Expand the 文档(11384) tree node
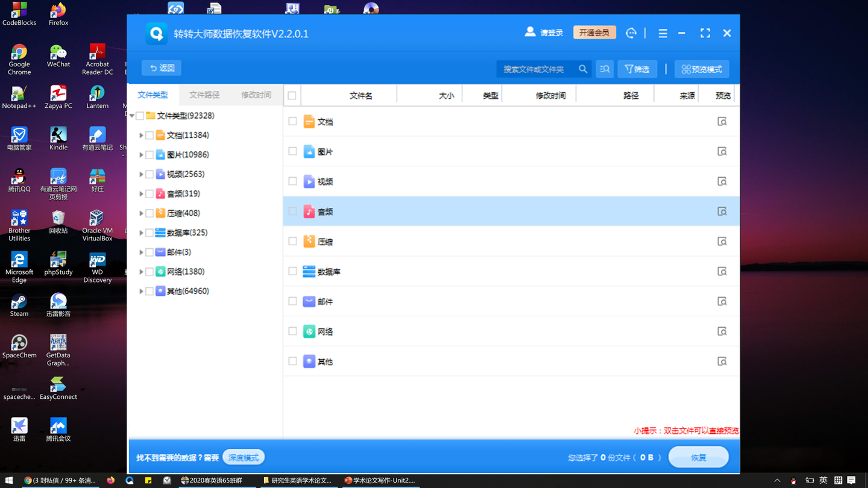Image resolution: width=868 pixels, height=488 pixels. [142, 136]
